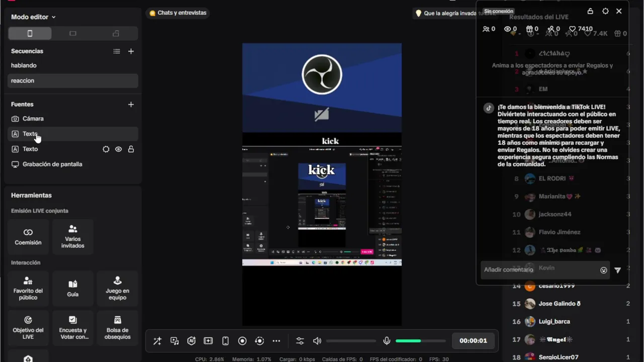Open Bolsa de obsequios tool

tap(117, 328)
